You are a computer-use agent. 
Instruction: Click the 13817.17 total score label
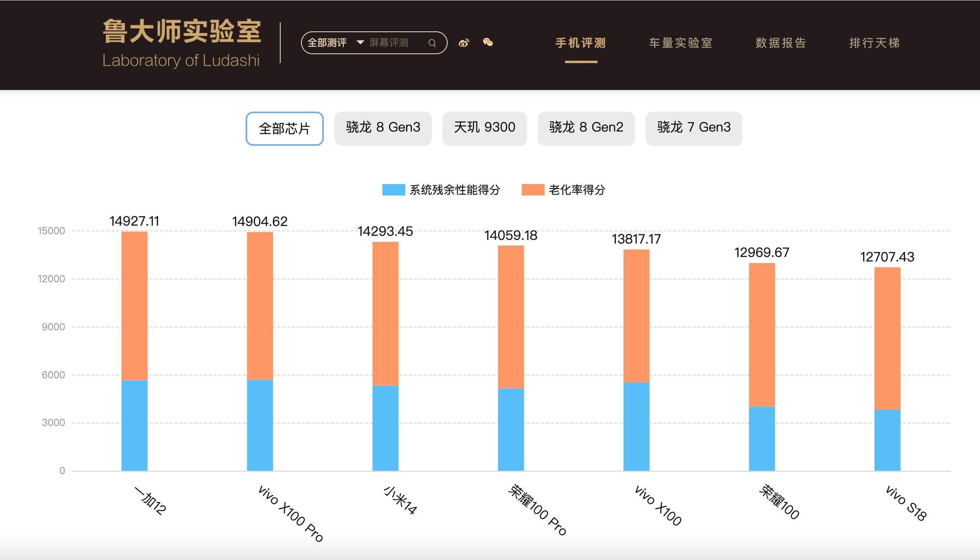click(636, 239)
